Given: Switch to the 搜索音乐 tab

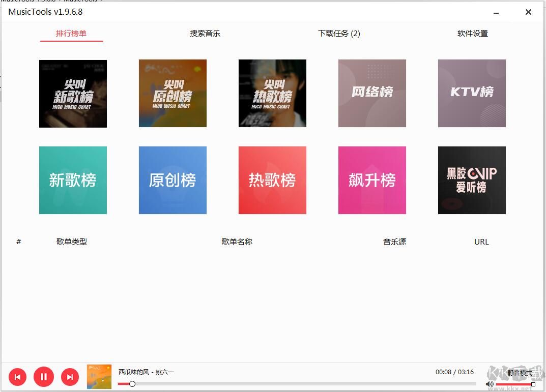Looking at the screenshot, I should tap(205, 34).
